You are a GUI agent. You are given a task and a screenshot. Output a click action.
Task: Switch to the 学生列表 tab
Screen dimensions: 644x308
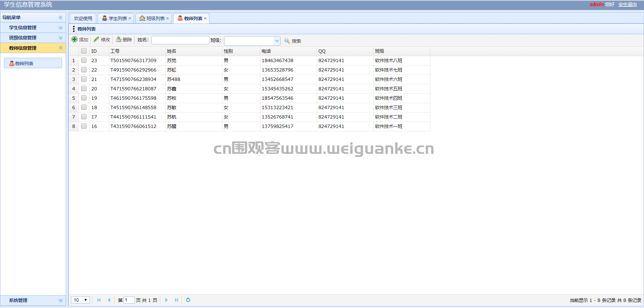(116, 18)
